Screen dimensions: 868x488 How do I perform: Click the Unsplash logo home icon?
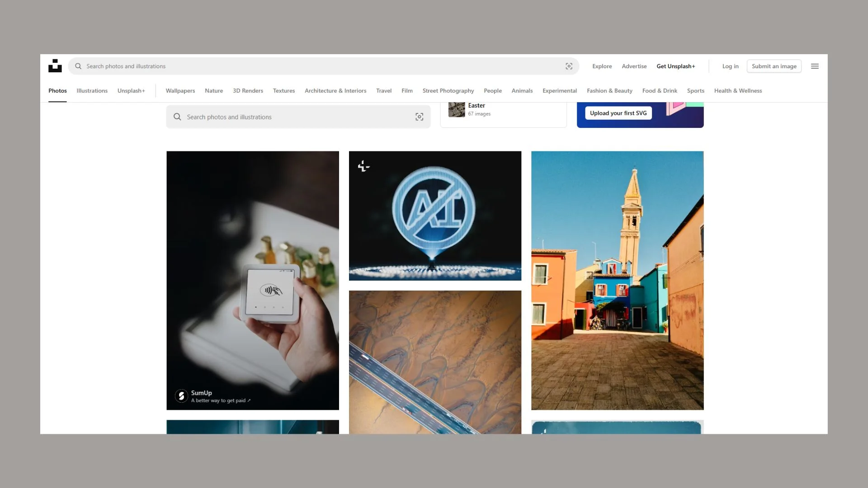(x=55, y=66)
